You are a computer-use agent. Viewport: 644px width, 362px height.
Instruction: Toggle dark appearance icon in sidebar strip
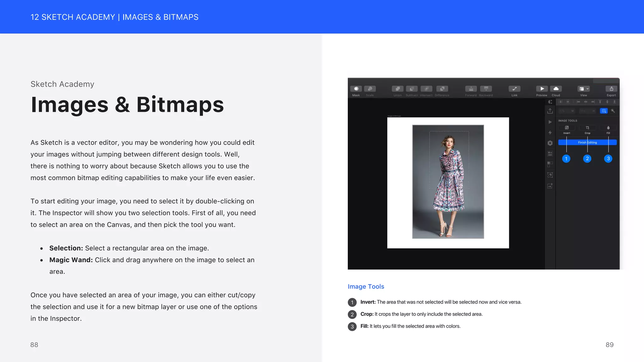[x=550, y=102]
